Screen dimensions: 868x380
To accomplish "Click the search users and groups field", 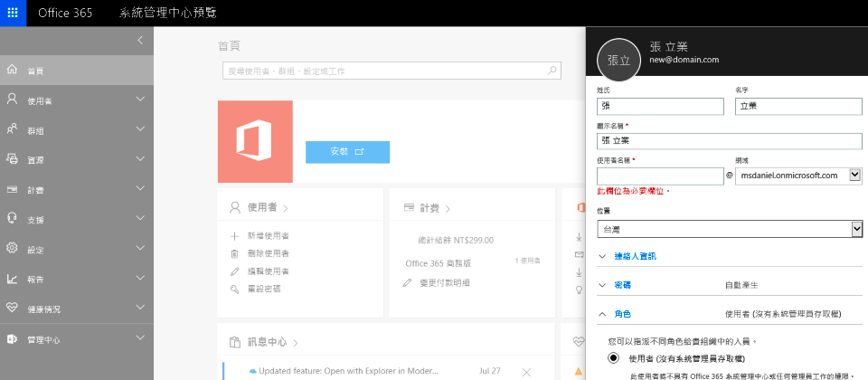I will (392, 71).
